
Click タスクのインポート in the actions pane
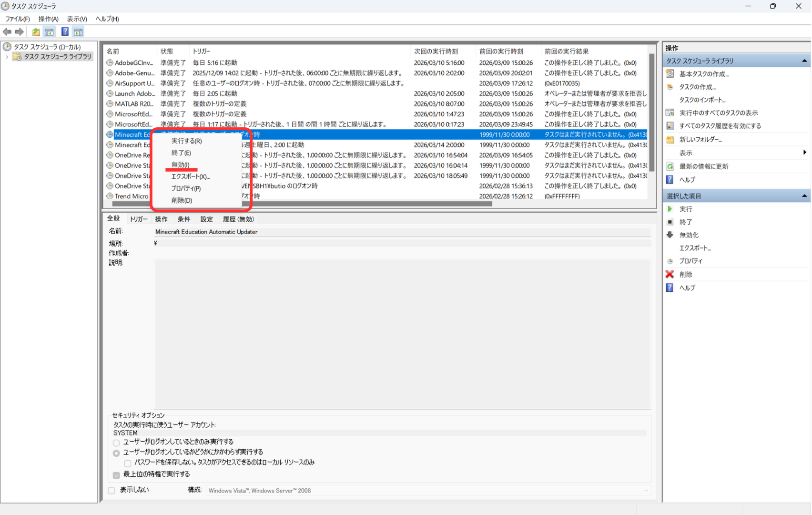tap(702, 100)
